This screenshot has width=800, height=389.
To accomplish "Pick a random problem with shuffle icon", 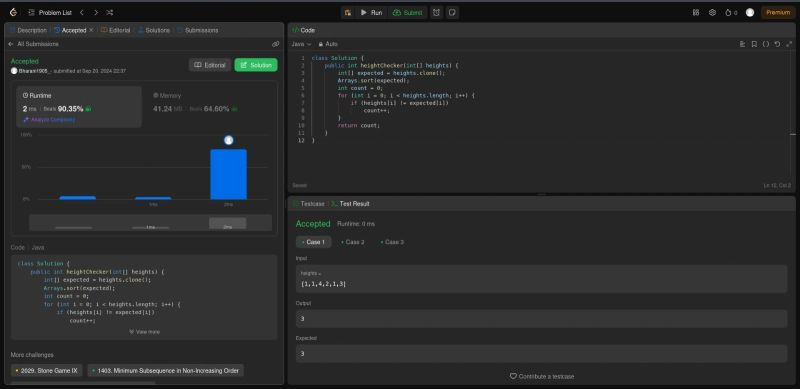I will 110,12.
